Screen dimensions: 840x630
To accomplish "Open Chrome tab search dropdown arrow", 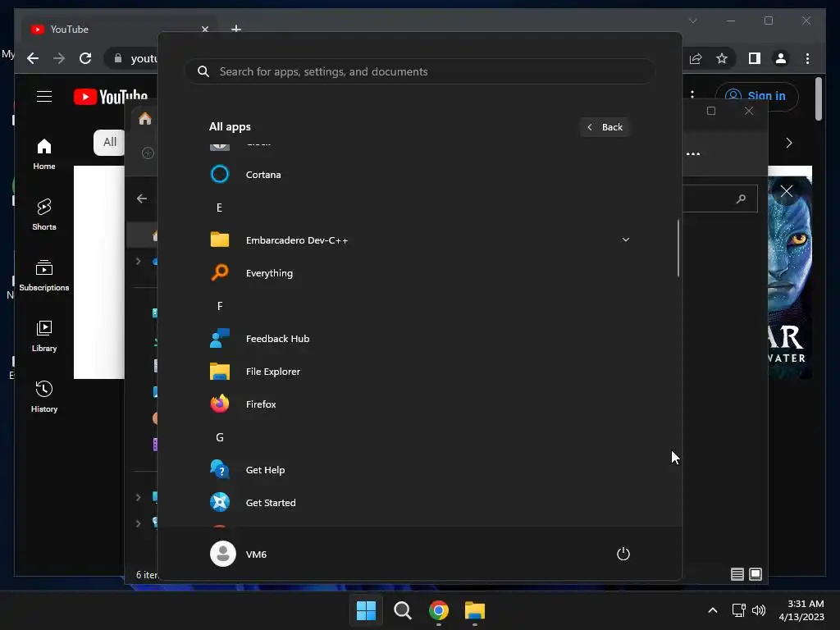I will coord(692,21).
